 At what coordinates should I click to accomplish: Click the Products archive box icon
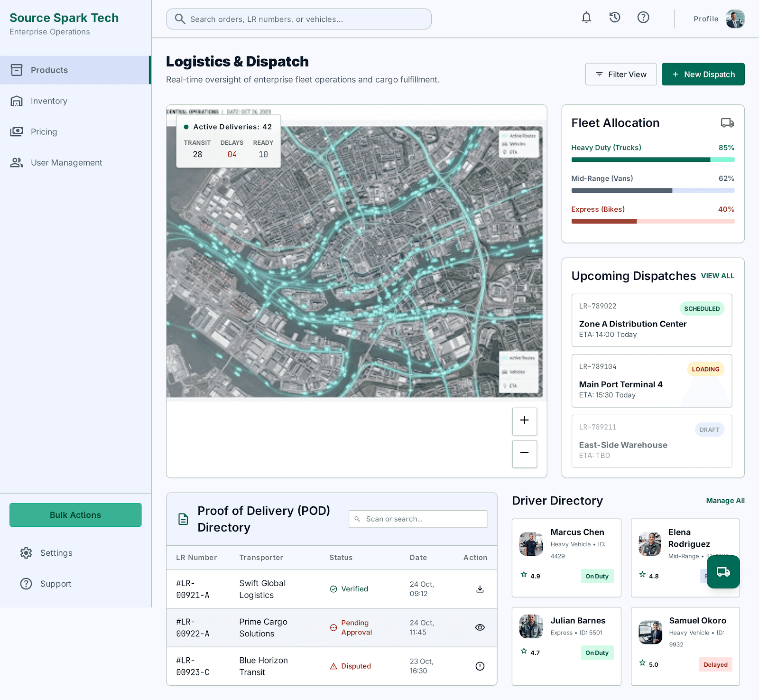click(x=17, y=70)
